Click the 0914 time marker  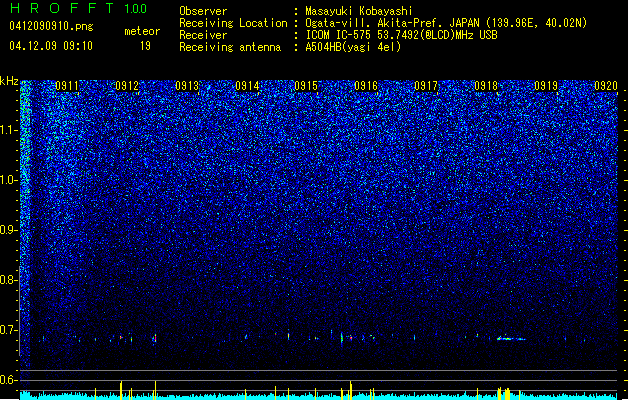[x=247, y=86]
